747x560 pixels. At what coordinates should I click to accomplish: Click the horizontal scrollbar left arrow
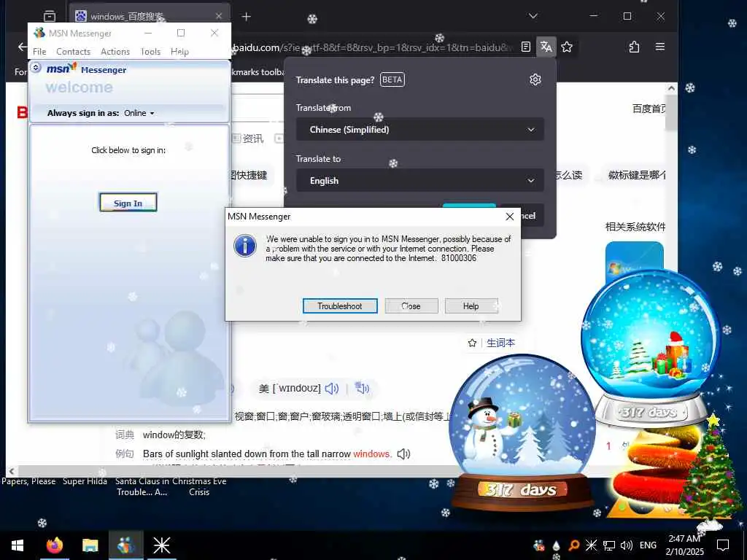point(12,472)
